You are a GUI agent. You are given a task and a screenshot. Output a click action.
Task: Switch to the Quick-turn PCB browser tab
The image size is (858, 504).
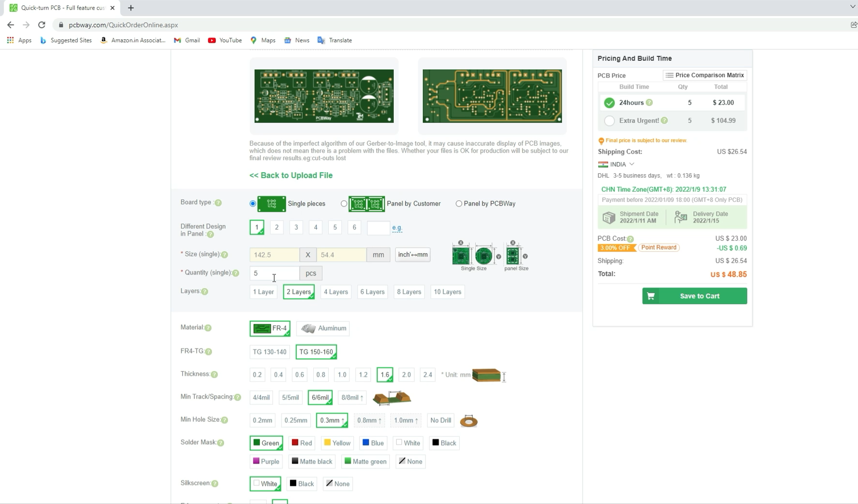[x=62, y=8]
